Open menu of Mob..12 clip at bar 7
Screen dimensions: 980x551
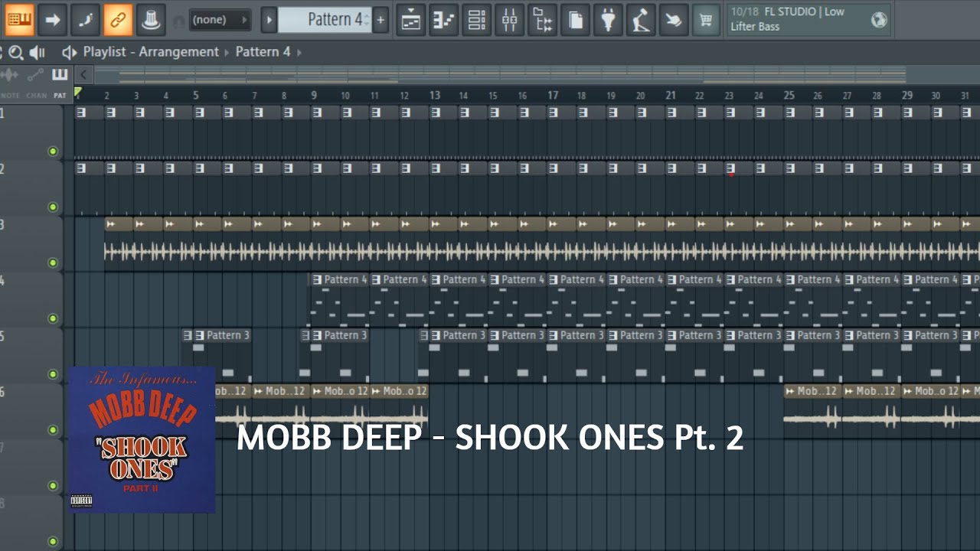(x=258, y=391)
